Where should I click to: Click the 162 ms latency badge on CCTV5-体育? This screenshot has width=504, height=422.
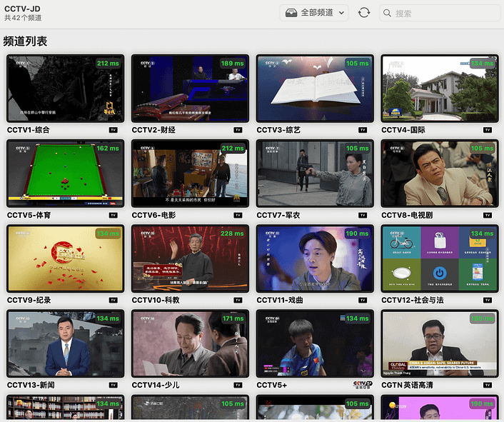pos(108,149)
